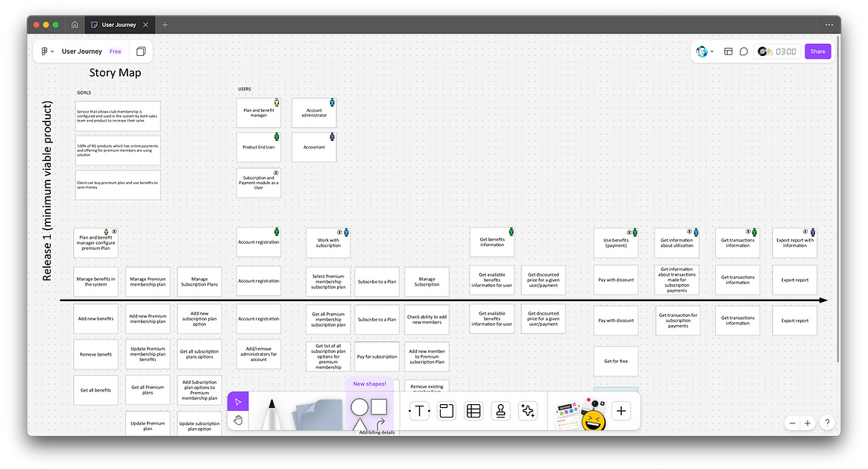
Task: Go to the Home icon in tab bar
Action: [x=75, y=25]
